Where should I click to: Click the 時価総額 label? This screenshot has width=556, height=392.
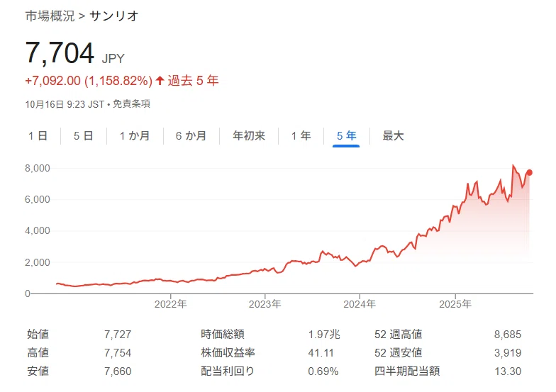(x=223, y=334)
